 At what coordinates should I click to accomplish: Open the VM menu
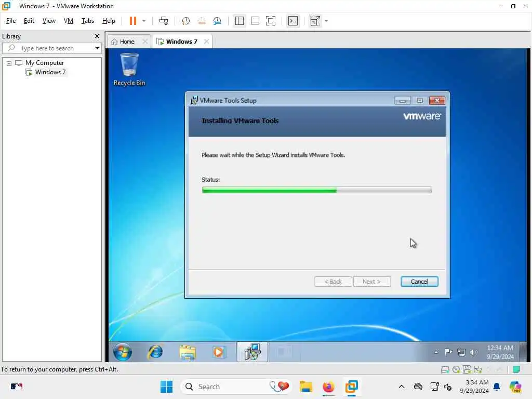point(69,21)
